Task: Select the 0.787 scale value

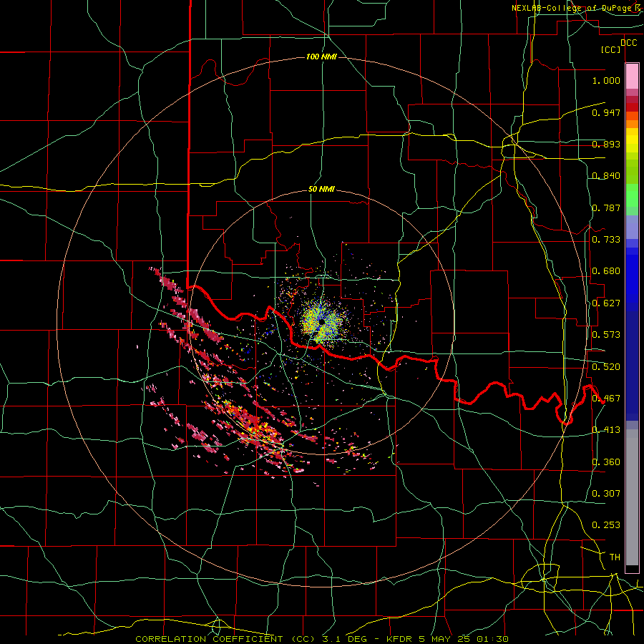Action: pyautogui.click(x=606, y=208)
